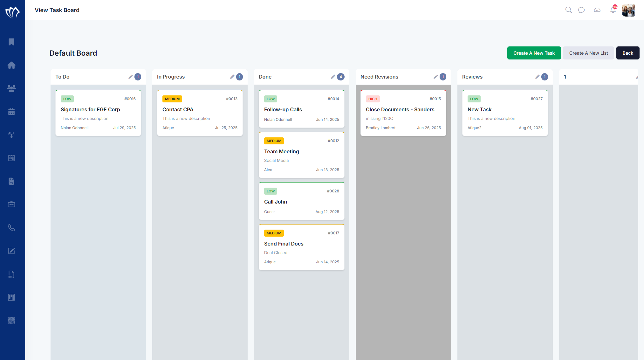Open the briefcase icon in sidebar
This screenshot has height=360, width=644.
[11, 204]
